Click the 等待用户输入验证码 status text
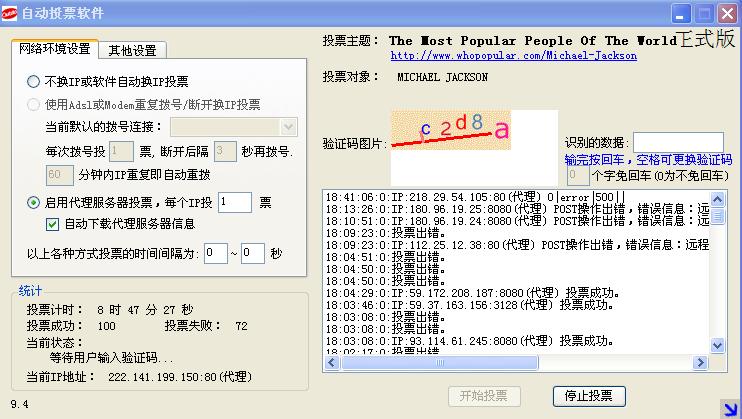The width and height of the screenshot is (742, 419). coord(111,358)
